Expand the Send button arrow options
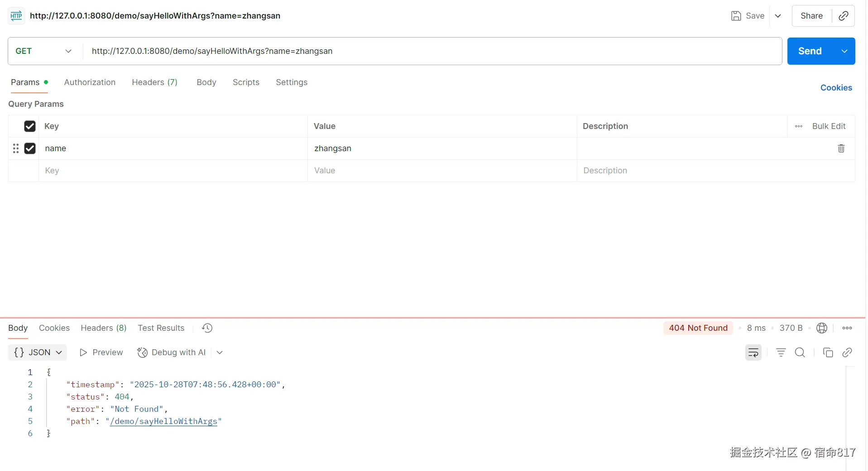This screenshot has height=471, width=868. pyautogui.click(x=844, y=51)
